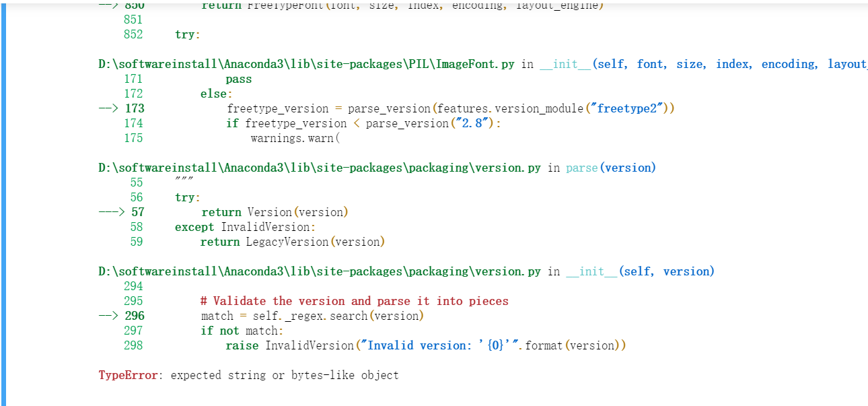This screenshot has width=868, height=406.
Task: Click the 'freetype_version = parse_version(...)' code on line 173
Action: (x=450, y=108)
